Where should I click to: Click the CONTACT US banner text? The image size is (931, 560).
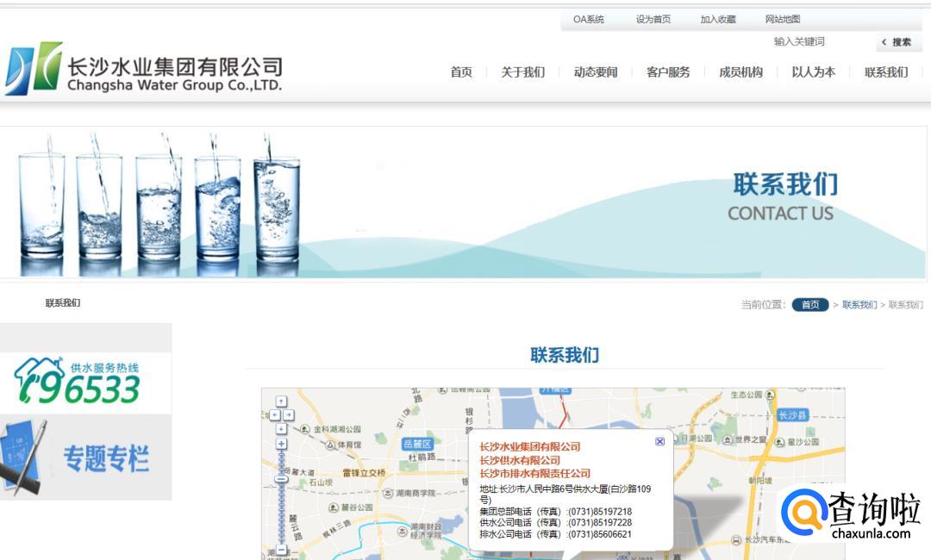[x=781, y=214]
